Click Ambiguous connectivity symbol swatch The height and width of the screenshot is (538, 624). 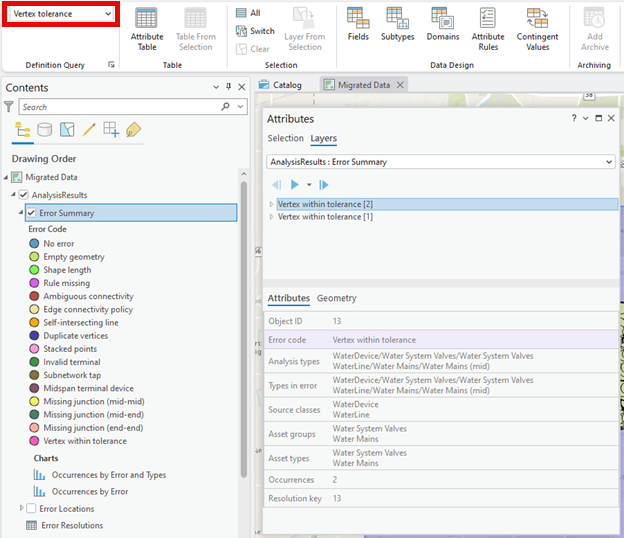pos(34,296)
